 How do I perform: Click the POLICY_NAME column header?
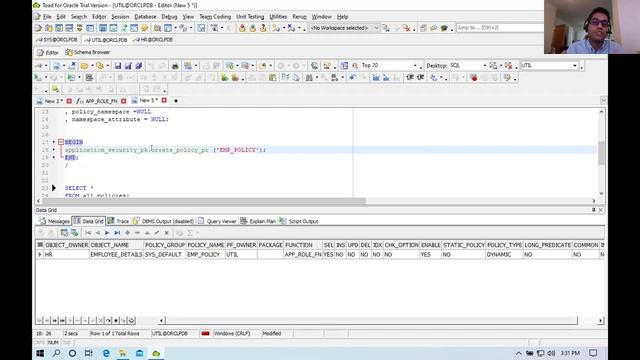click(x=205, y=245)
